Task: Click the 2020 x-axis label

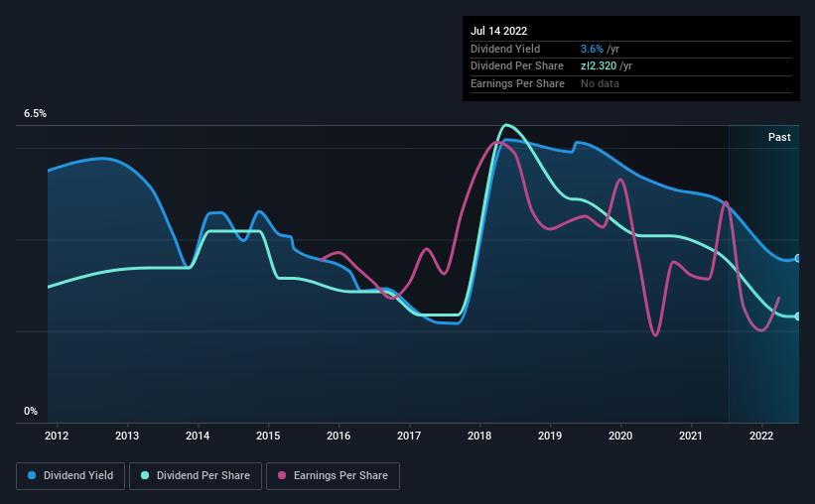Action: 620,436
